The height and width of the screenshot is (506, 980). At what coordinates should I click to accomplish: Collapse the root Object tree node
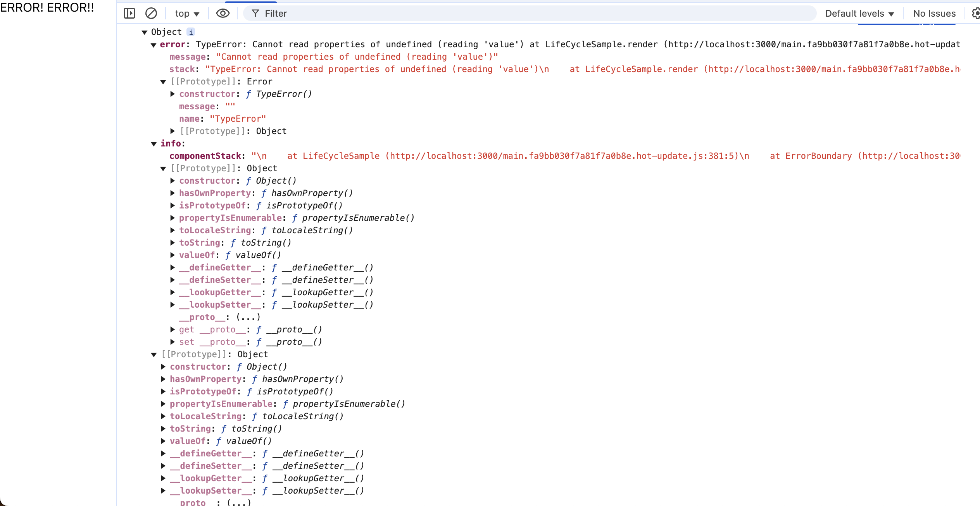pyautogui.click(x=145, y=32)
